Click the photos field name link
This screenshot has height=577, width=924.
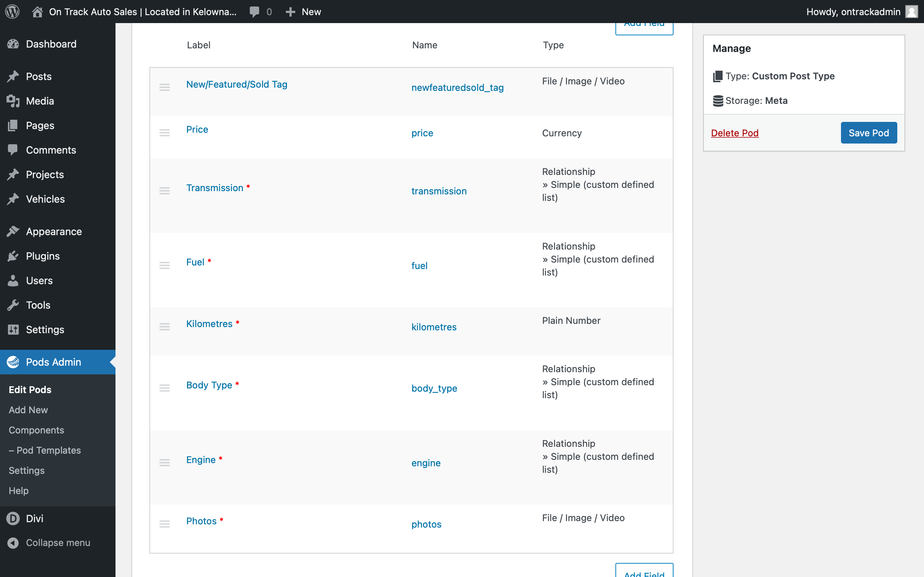point(426,524)
